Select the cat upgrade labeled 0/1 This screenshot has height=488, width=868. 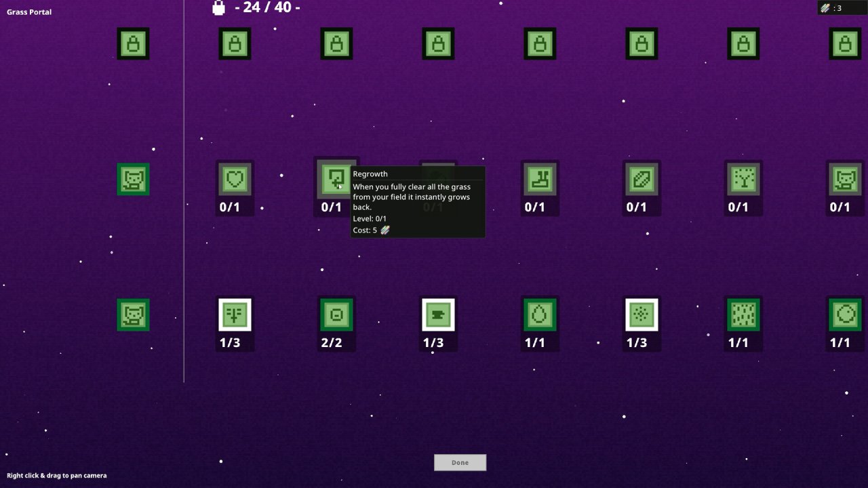(x=845, y=180)
